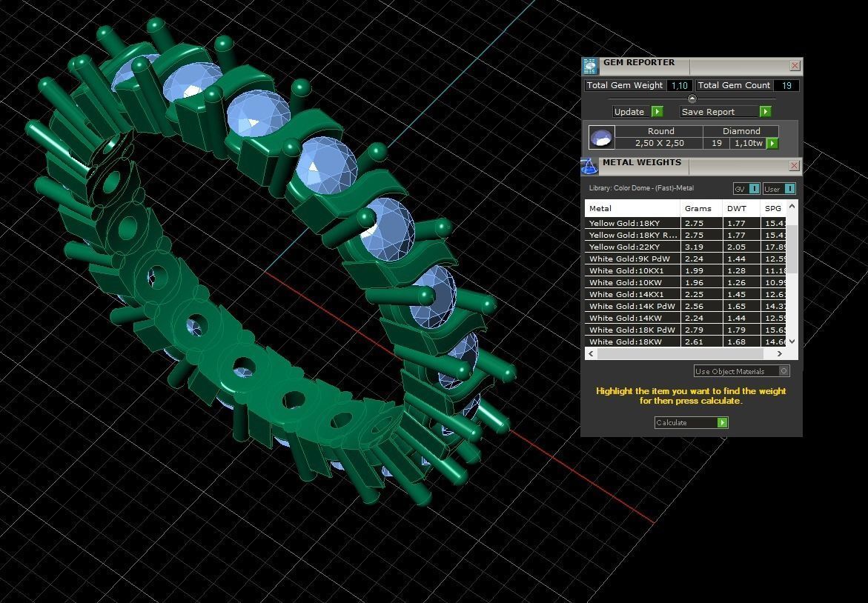The width and height of the screenshot is (868, 603).
Task: Select the White Gold:14K PdW row
Action: click(686, 306)
